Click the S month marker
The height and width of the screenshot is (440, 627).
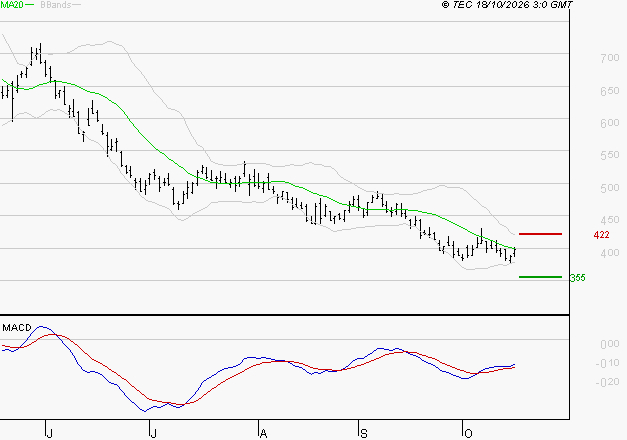coord(363,434)
